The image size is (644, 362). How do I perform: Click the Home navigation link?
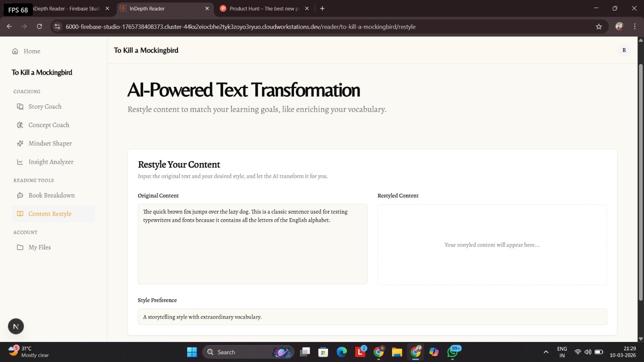click(32, 51)
